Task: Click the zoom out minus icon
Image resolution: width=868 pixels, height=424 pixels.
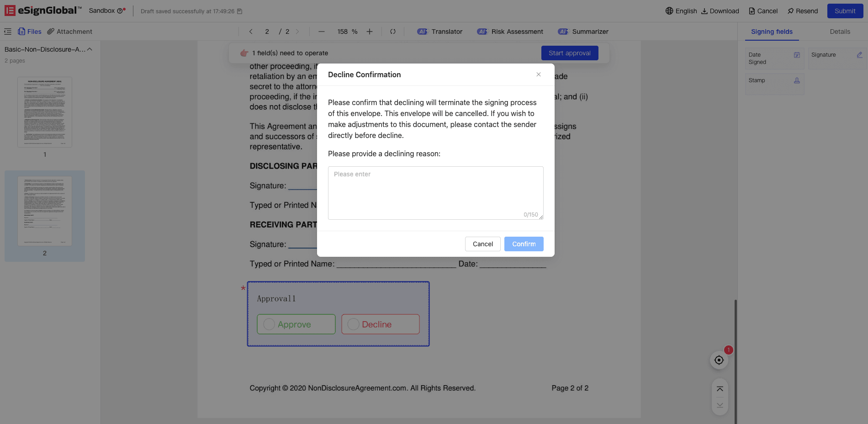Action: click(x=322, y=32)
